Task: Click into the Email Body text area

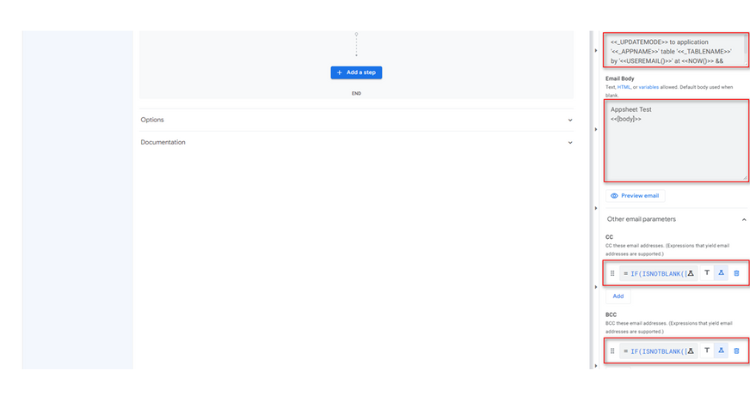Action: pos(676,141)
